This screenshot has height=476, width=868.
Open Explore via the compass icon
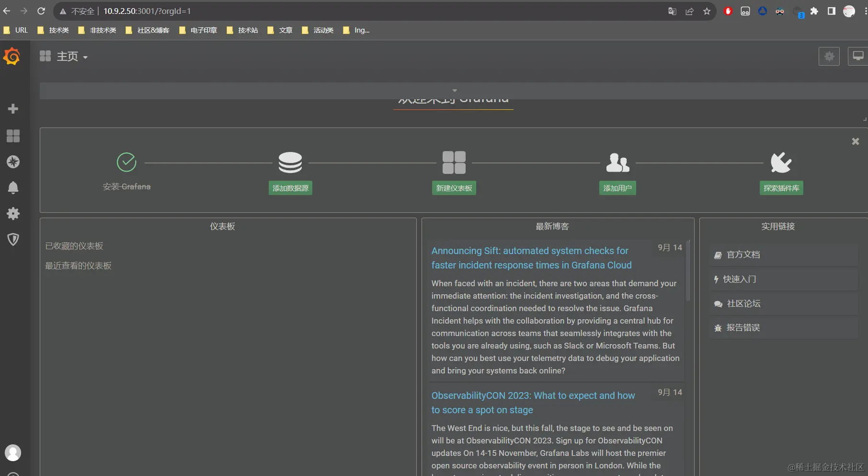point(13,162)
